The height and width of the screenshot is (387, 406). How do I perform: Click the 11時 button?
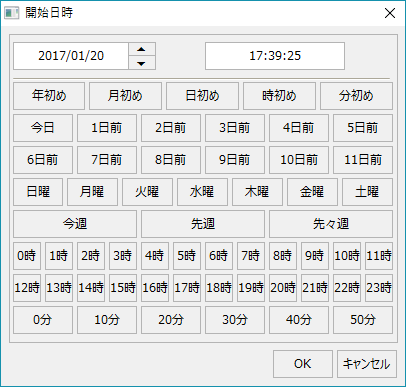(x=379, y=256)
